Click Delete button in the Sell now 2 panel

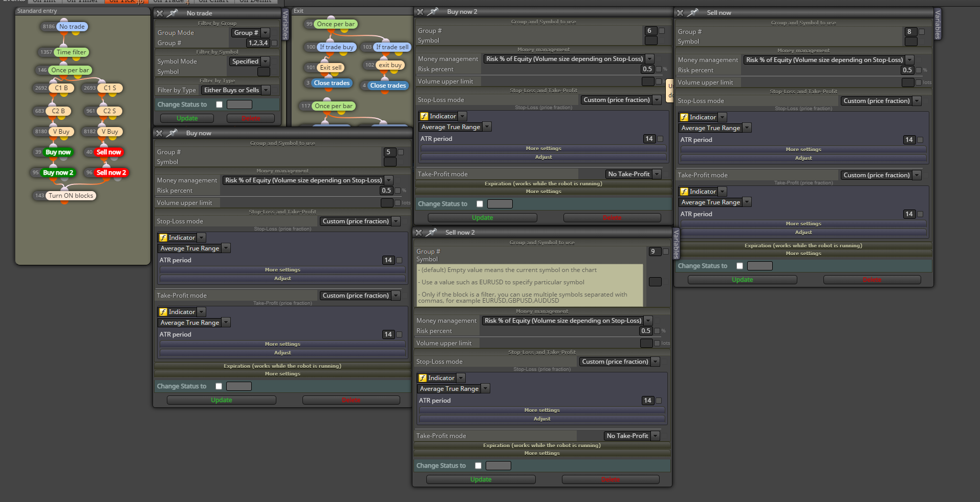pyautogui.click(x=611, y=479)
